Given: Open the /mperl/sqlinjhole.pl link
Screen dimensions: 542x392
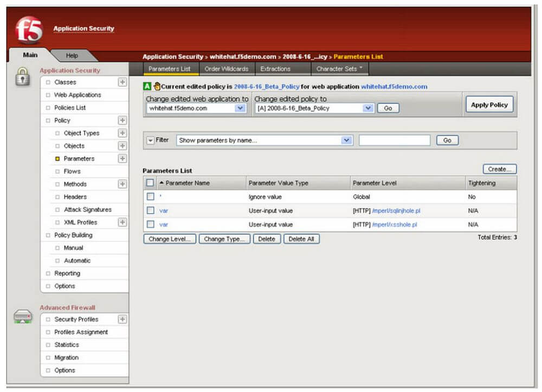Looking at the screenshot, I should 396,210.
